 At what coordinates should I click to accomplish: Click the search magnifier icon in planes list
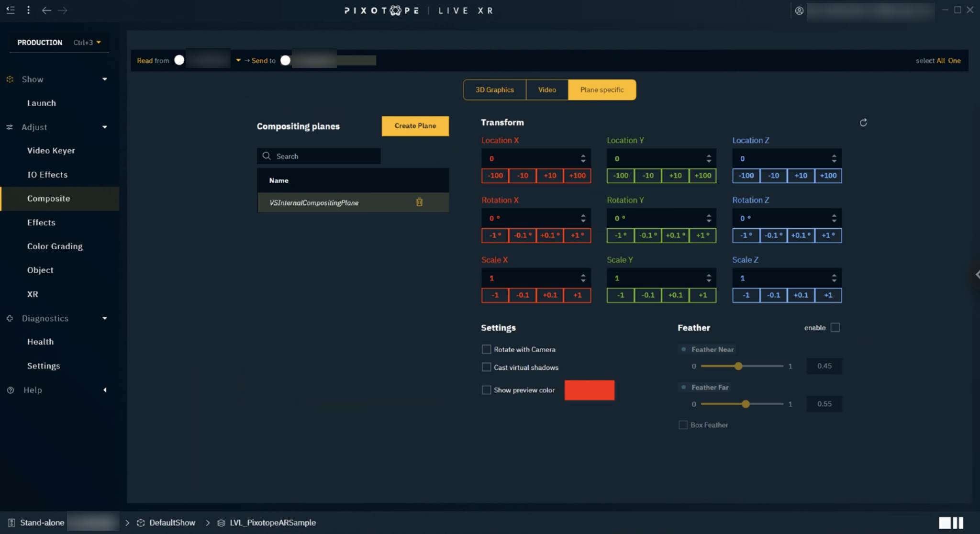click(267, 156)
